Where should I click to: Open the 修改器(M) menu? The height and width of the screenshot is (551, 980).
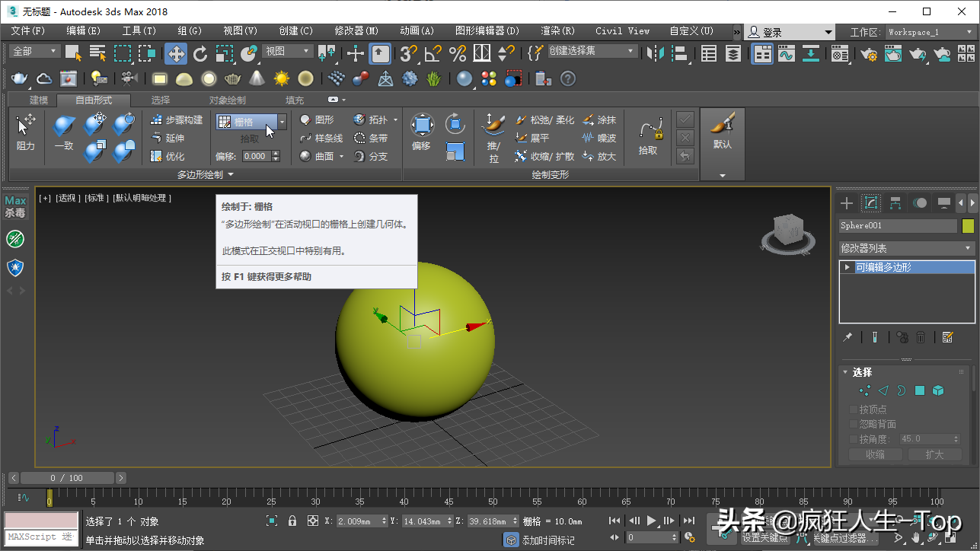point(356,31)
